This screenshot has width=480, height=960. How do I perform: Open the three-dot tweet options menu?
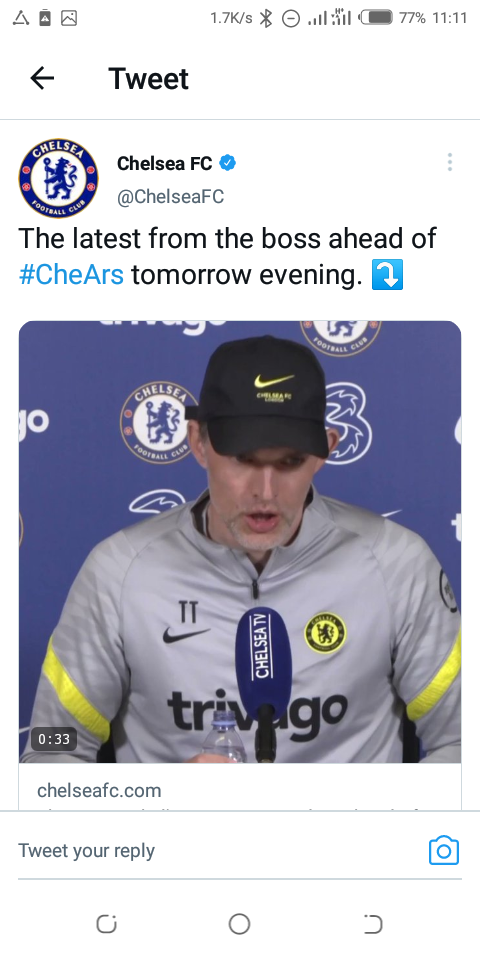[x=449, y=162]
